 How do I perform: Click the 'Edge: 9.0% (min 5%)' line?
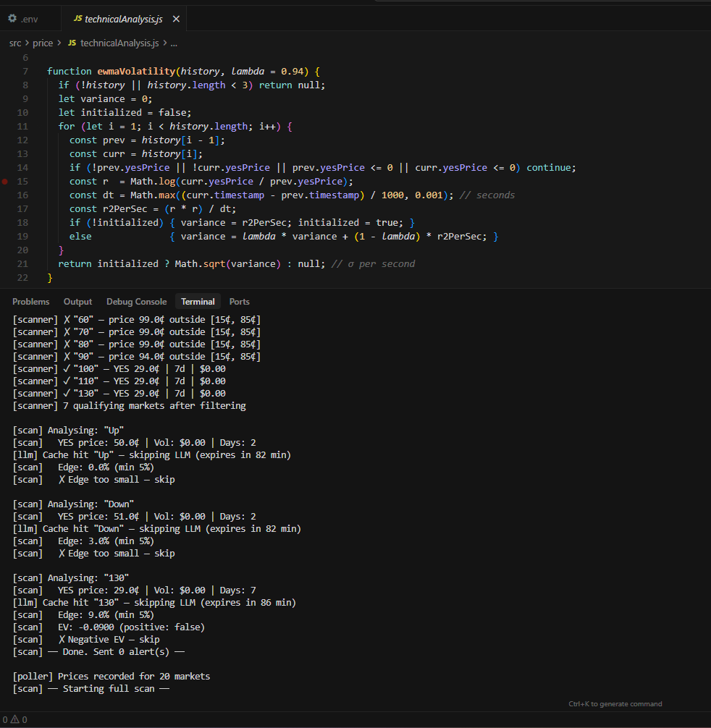(83, 614)
